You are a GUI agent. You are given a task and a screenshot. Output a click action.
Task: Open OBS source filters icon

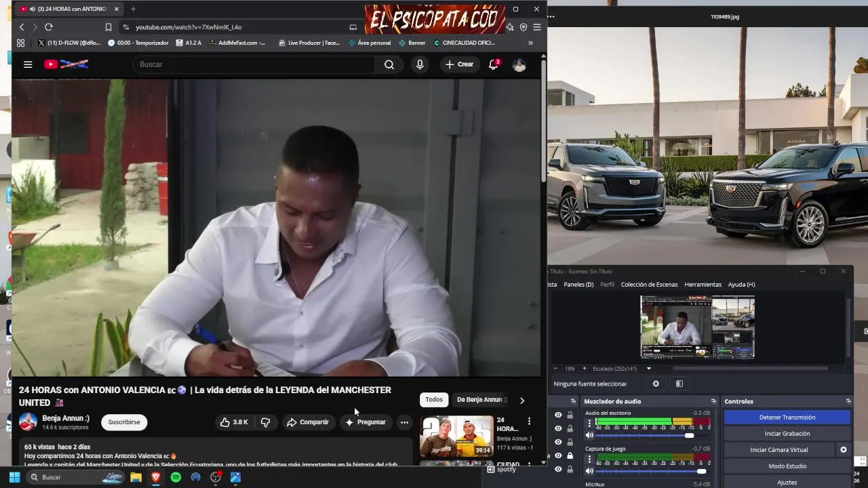(679, 384)
